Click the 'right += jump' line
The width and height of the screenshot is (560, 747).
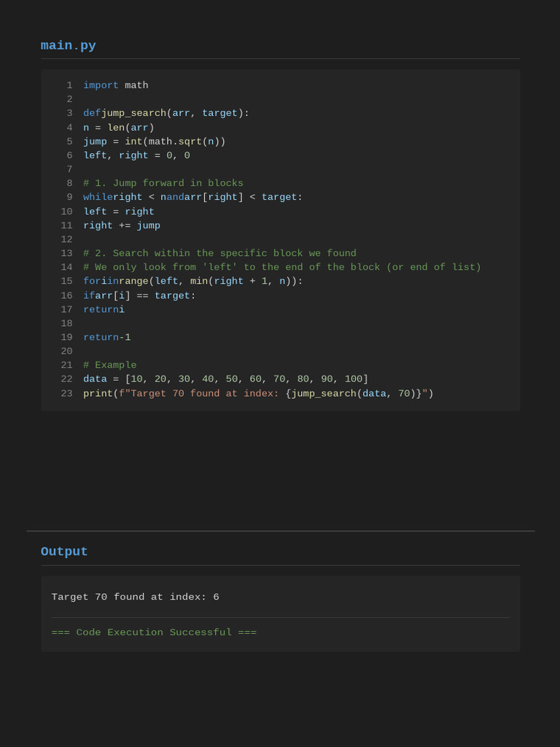[122, 225]
